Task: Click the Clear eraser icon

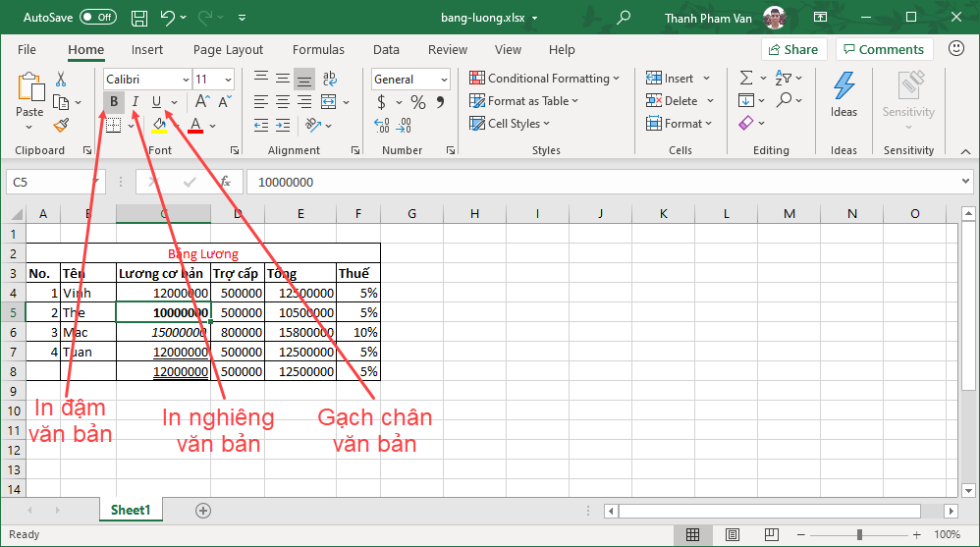Action: [x=745, y=123]
